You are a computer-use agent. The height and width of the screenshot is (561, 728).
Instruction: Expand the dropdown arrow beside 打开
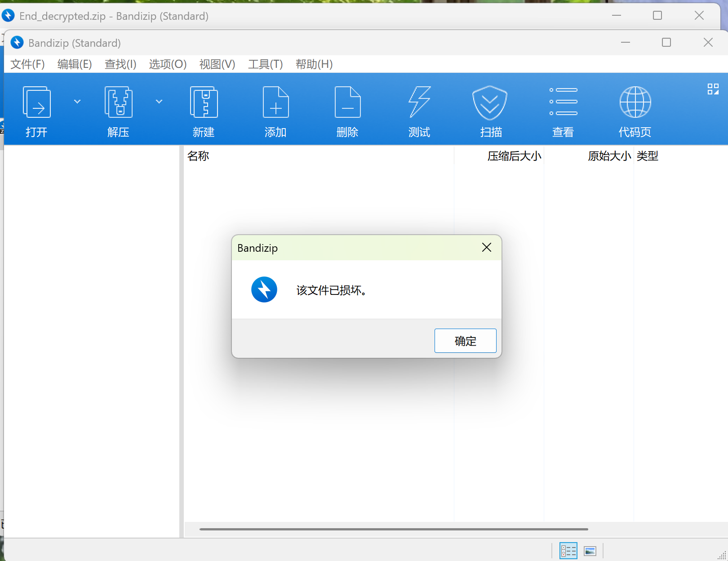pyautogui.click(x=77, y=102)
